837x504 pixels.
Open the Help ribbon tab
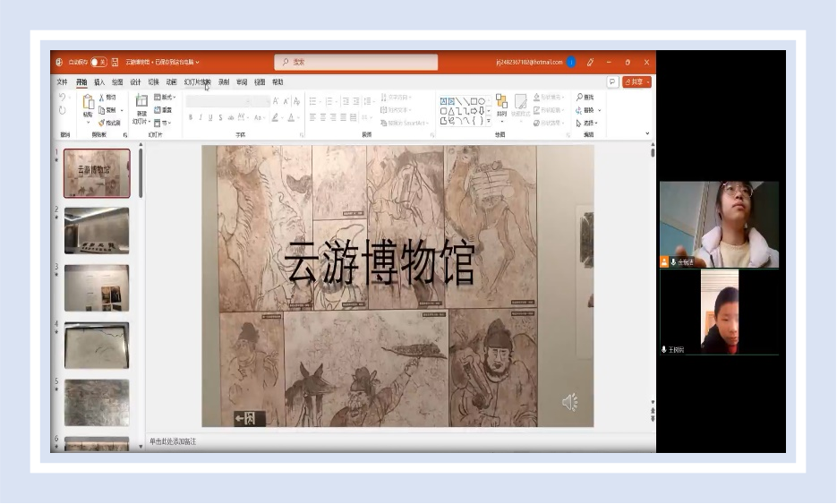[x=278, y=82]
